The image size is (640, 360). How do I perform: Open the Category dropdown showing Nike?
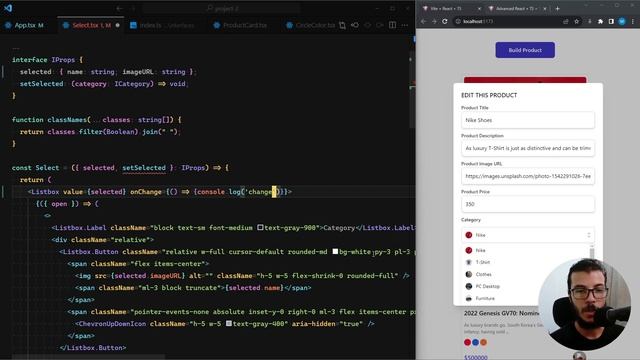528,235
